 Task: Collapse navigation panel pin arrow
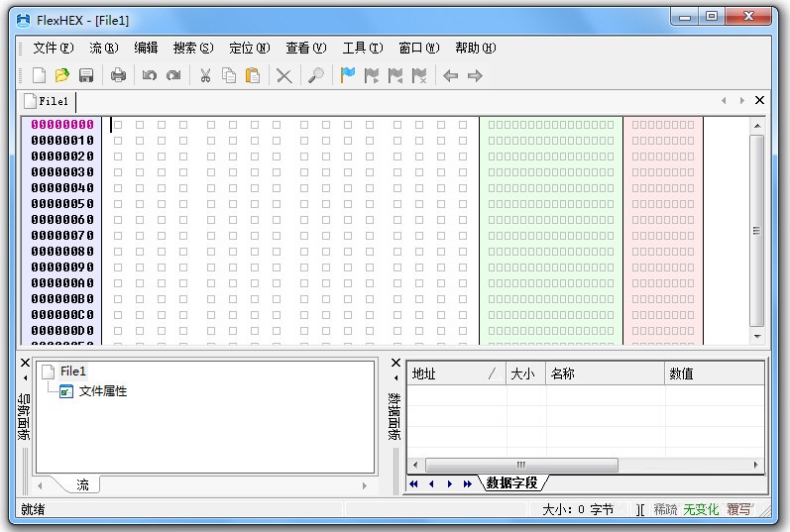[x=25, y=377]
